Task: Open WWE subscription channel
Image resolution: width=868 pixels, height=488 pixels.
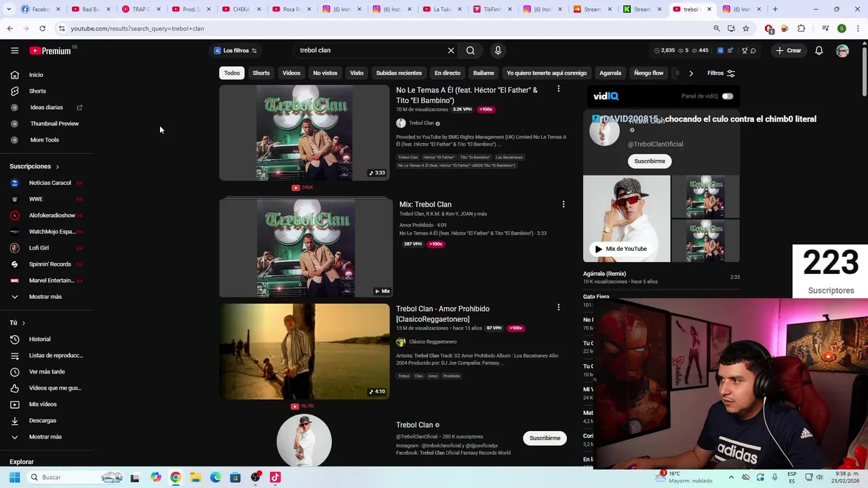Action: click(36, 199)
